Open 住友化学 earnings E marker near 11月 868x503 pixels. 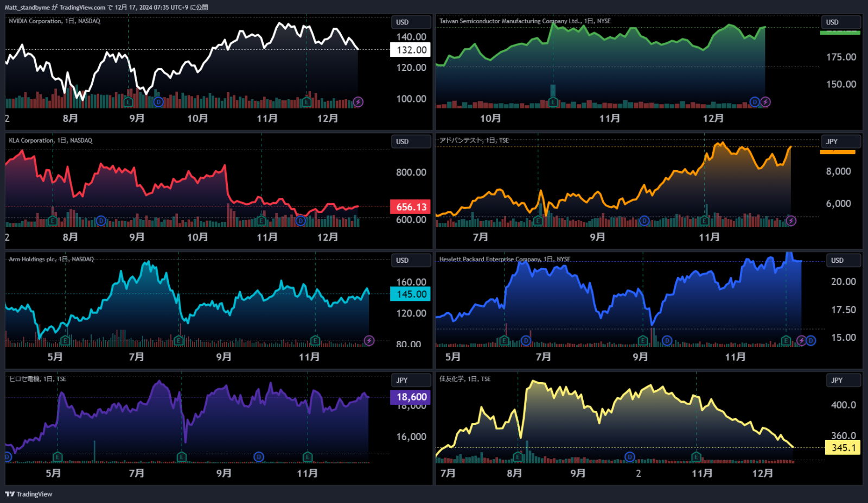(x=696, y=457)
